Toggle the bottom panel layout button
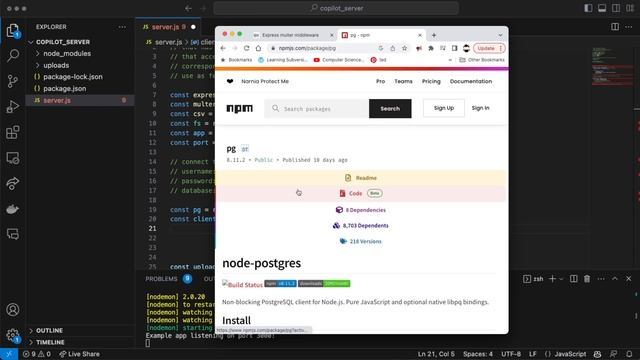 [x=602, y=8]
